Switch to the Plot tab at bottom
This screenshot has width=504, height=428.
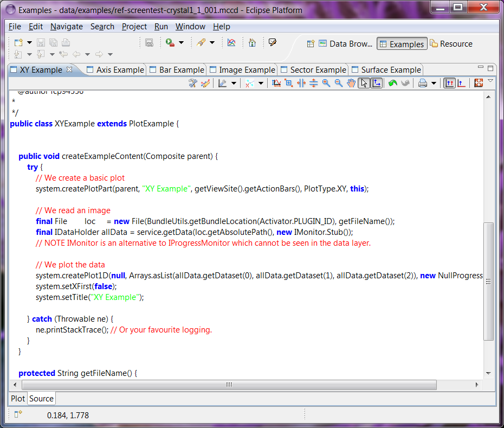click(18, 398)
